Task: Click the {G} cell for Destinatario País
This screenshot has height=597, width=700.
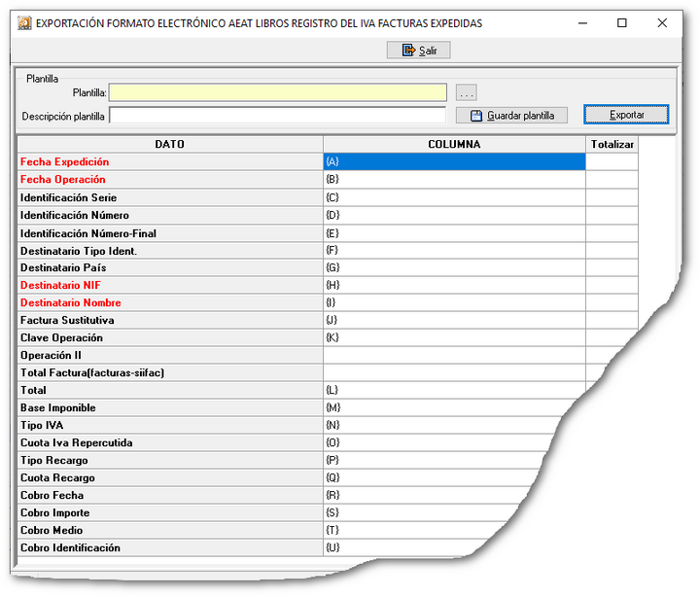Action: click(454, 267)
